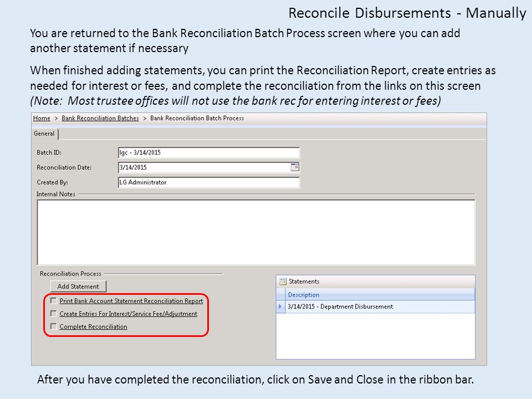The height and width of the screenshot is (399, 532).
Task: Click the Reconciliation Process section label
Action: 70,273
